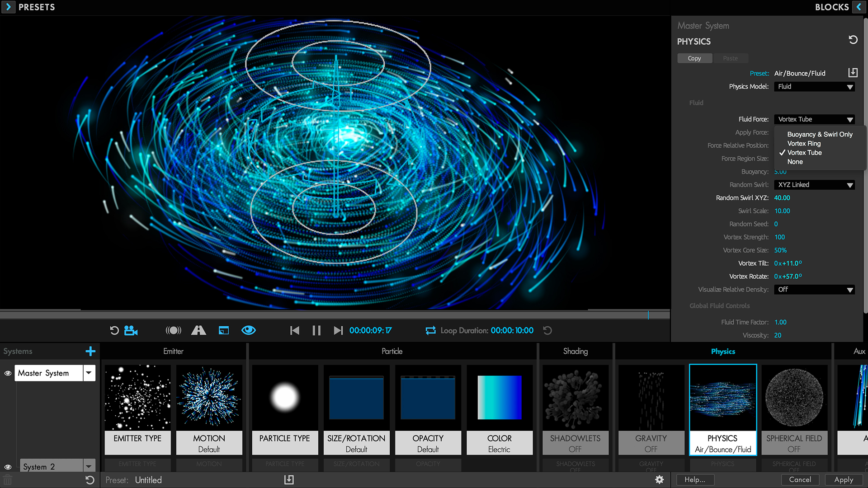The image size is (868, 488).
Task: Click the reset icon in Physics panel header
Action: pos(853,40)
